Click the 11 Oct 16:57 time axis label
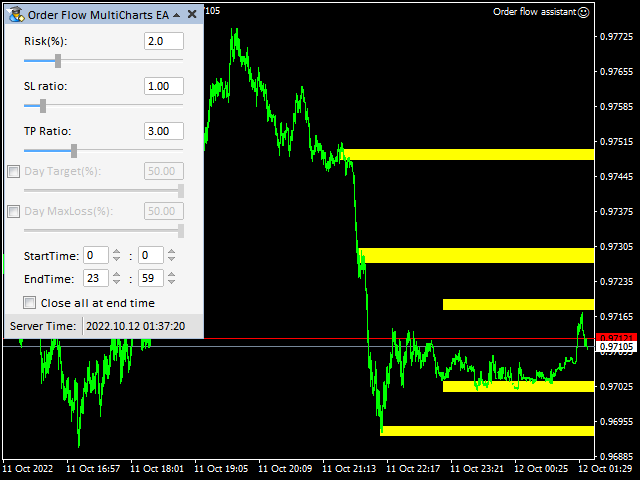 coord(93,469)
